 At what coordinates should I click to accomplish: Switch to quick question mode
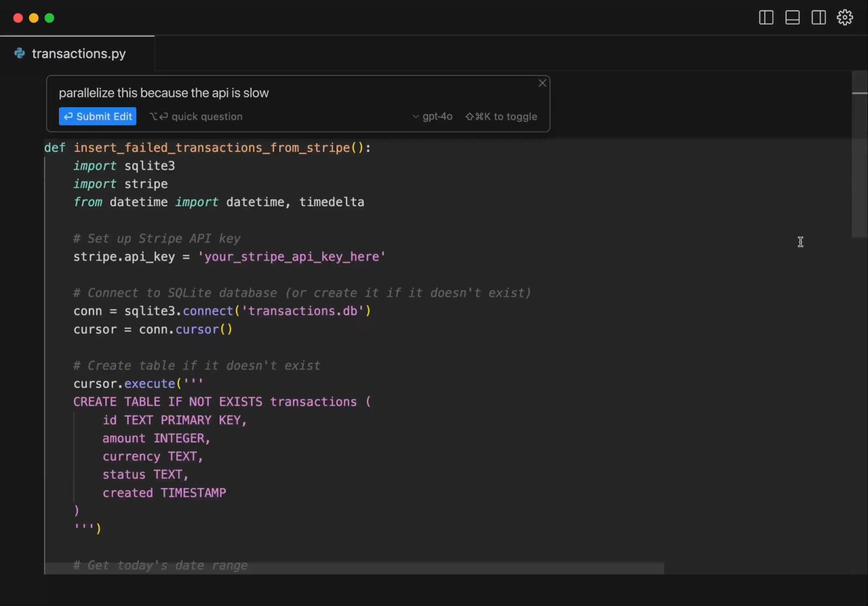195,116
